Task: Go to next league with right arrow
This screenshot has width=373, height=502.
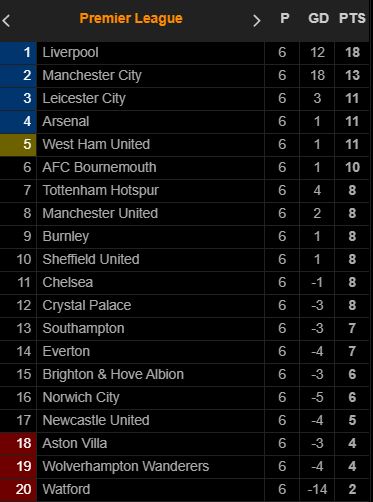Action: (x=256, y=21)
